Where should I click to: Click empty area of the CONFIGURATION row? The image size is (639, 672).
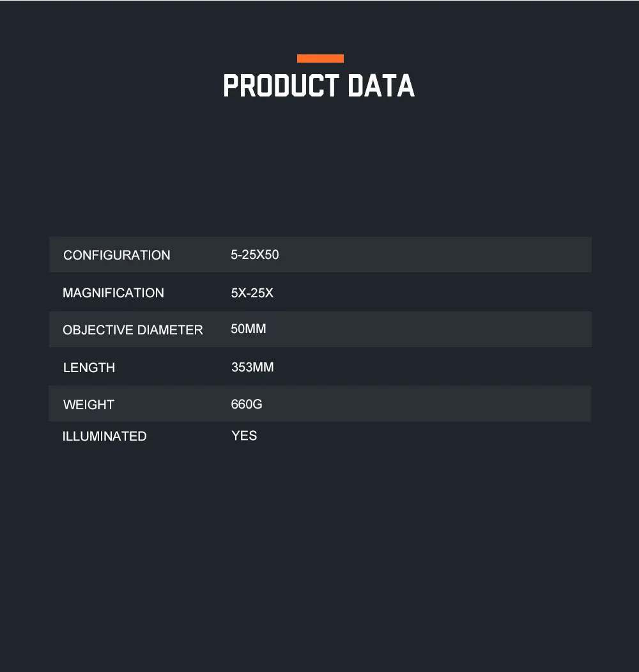(428, 254)
